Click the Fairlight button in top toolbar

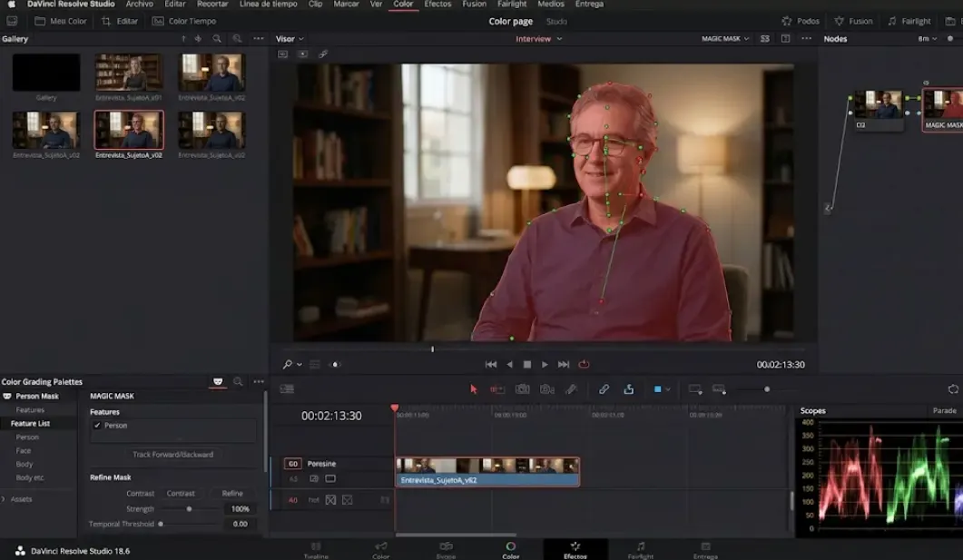tap(909, 21)
